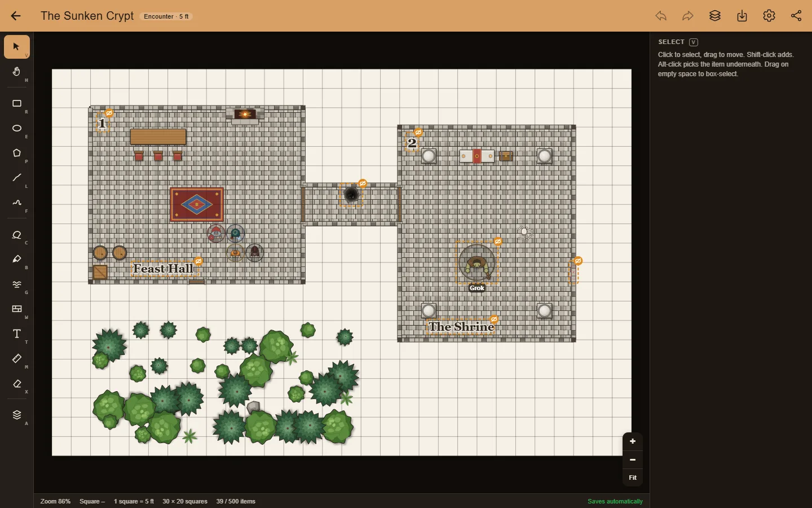The width and height of the screenshot is (812, 508).
Task: Select The Shrine label
Action: click(x=461, y=327)
